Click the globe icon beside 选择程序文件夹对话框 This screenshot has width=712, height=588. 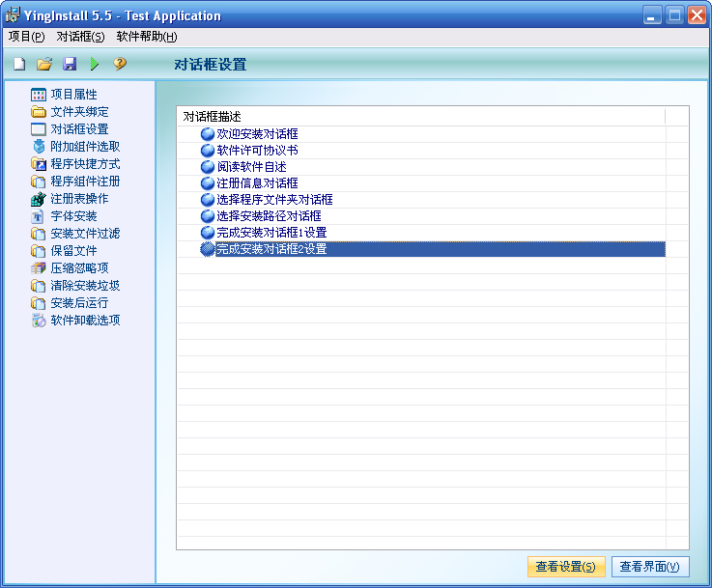[x=208, y=200]
